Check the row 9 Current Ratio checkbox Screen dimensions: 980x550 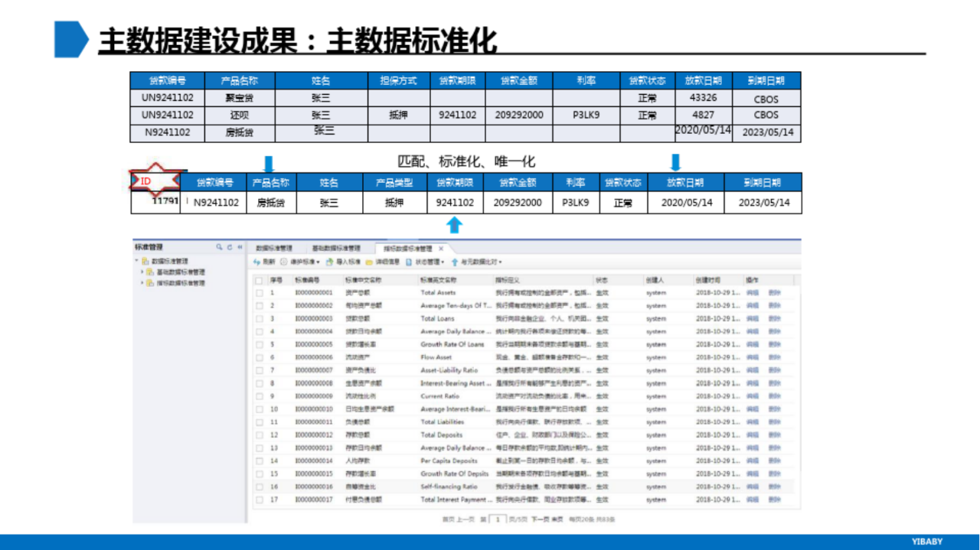[259, 396]
